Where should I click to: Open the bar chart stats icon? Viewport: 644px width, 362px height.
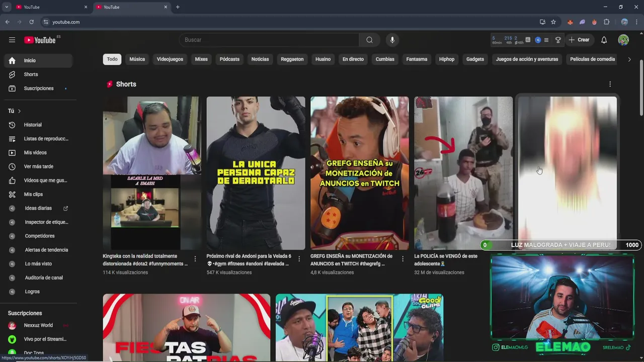click(528, 40)
